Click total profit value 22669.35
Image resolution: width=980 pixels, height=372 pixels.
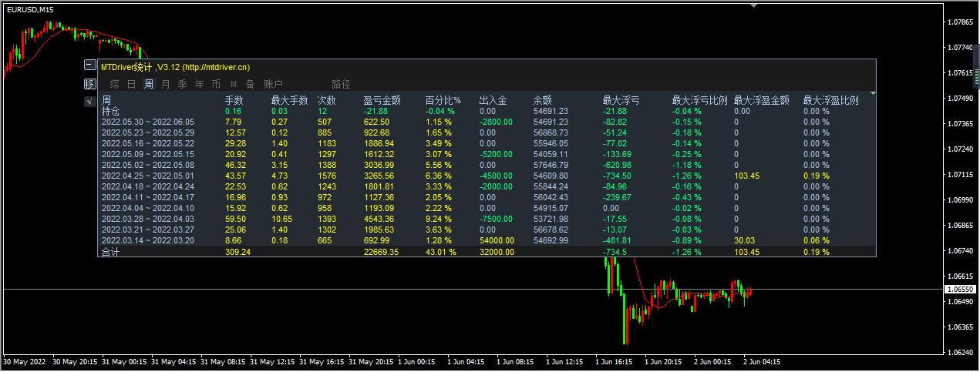coord(381,252)
